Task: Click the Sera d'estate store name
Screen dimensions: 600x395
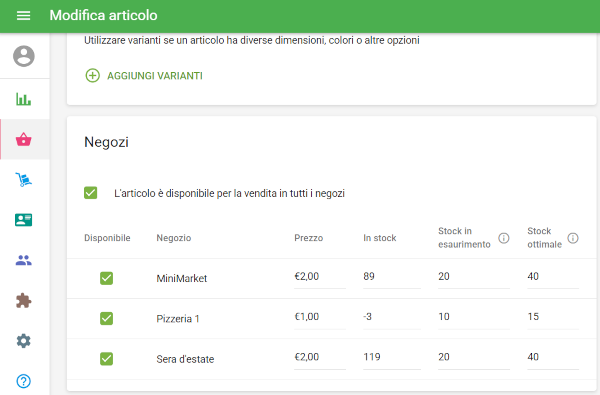Action: coord(185,359)
